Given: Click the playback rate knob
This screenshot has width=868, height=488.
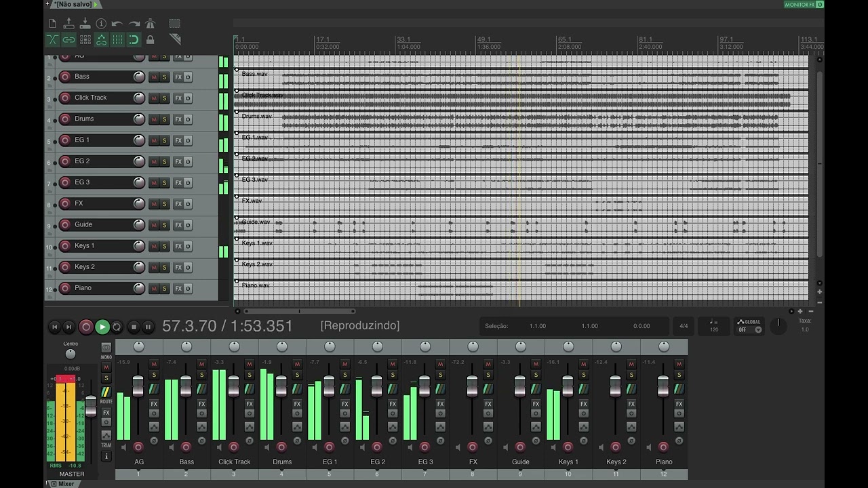Looking at the screenshot, I should point(778,326).
